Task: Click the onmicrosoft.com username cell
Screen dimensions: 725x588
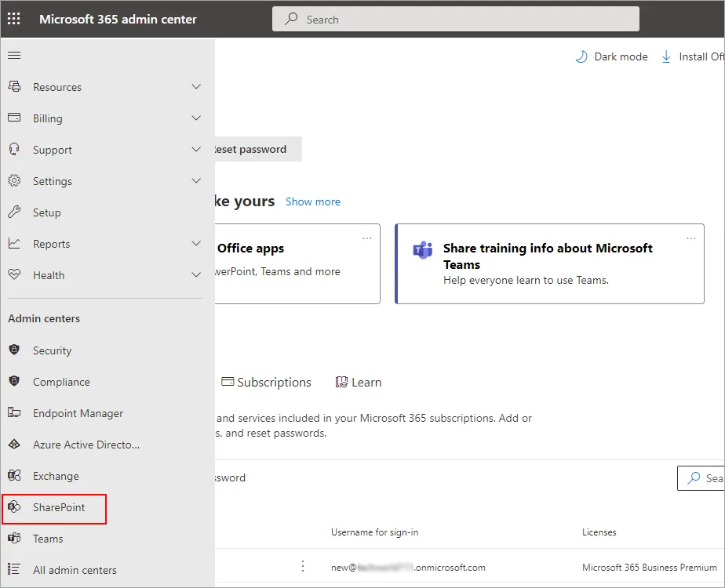Action: point(408,567)
